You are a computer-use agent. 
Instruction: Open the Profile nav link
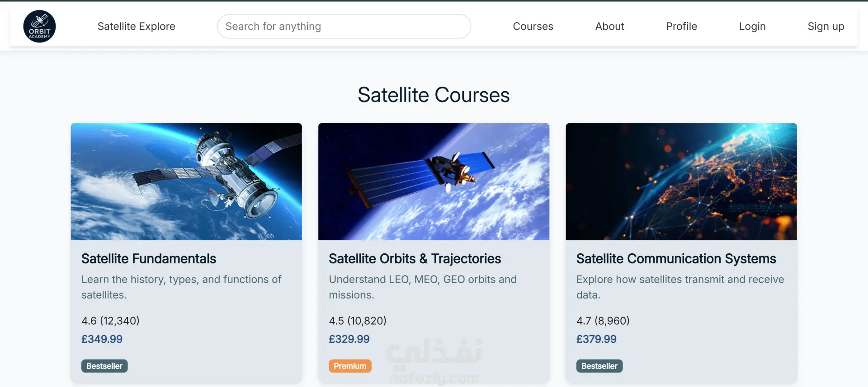click(x=681, y=26)
